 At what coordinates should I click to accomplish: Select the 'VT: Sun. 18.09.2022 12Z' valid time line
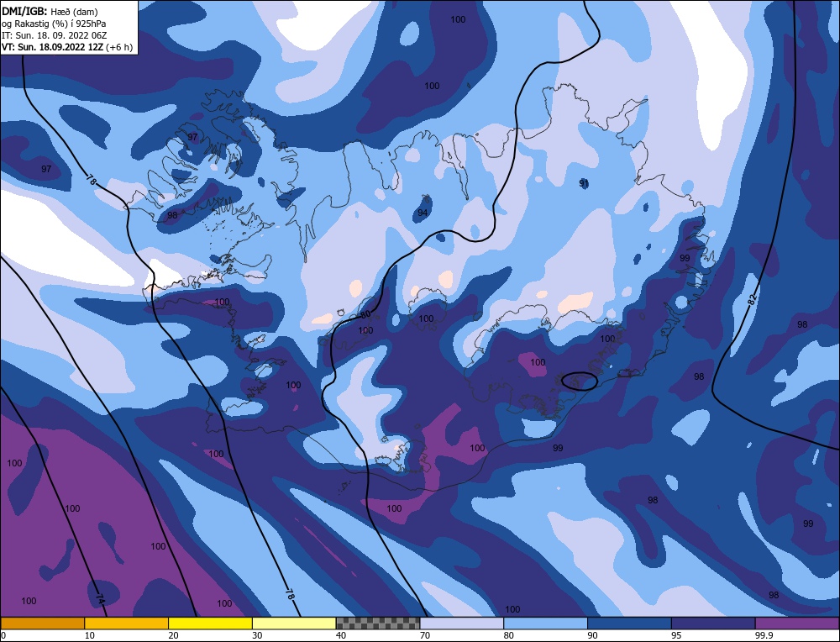click(52, 46)
